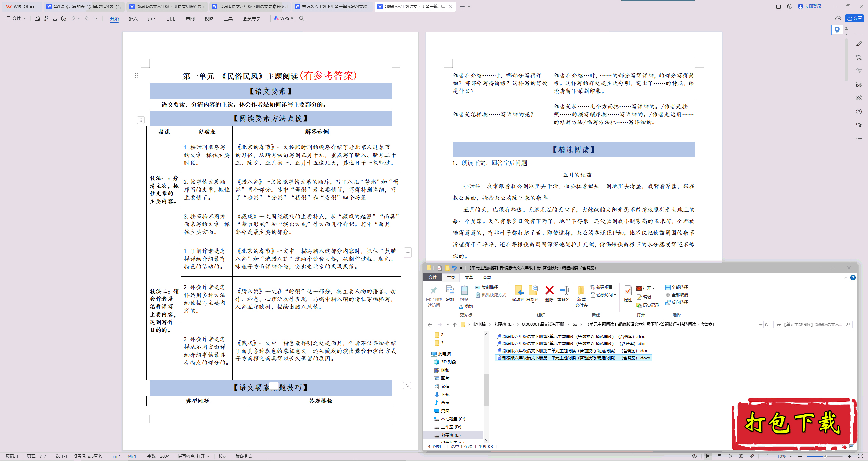Click the zoom out minus button
Image resolution: width=868 pixels, height=461 pixels.
pos(800,456)
